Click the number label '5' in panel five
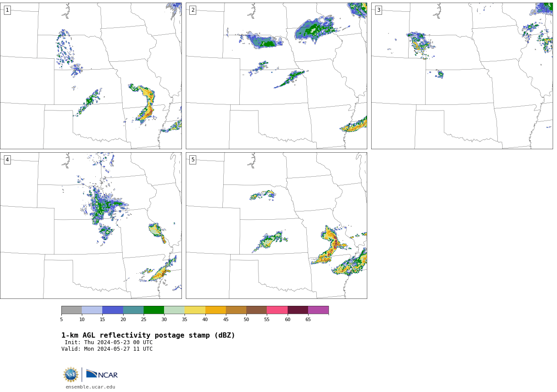 193,160
